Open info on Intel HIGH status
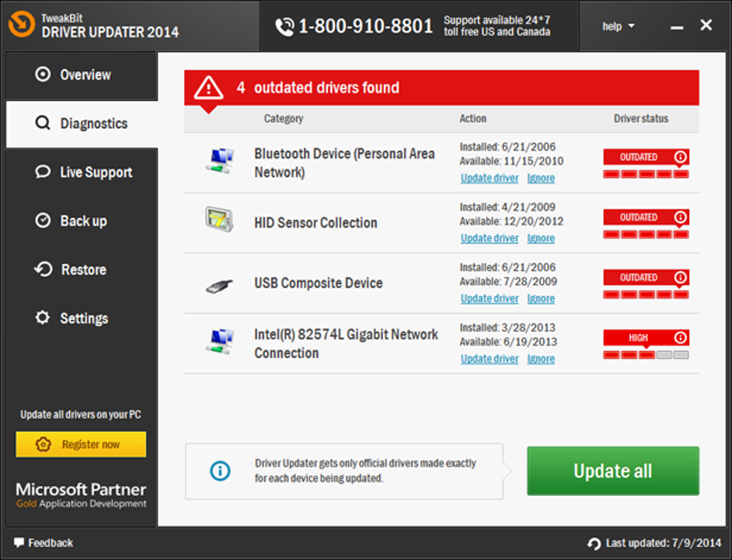 point(680,337)
